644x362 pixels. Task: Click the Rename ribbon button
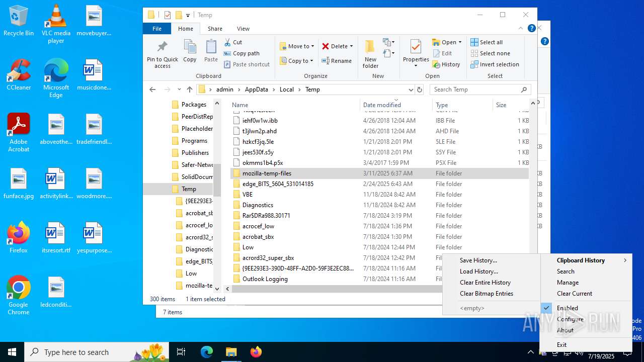pyautogui.click(x=337, y=61)
